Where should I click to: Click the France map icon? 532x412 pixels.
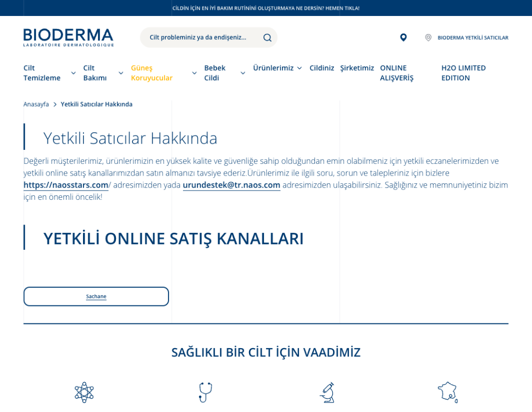[x=448, y=392]
